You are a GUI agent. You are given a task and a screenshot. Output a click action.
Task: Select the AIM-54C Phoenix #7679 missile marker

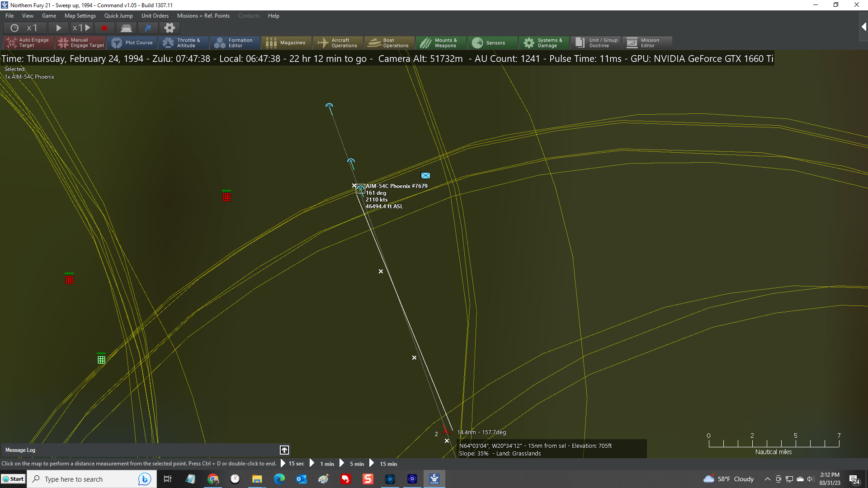point(360,189)
